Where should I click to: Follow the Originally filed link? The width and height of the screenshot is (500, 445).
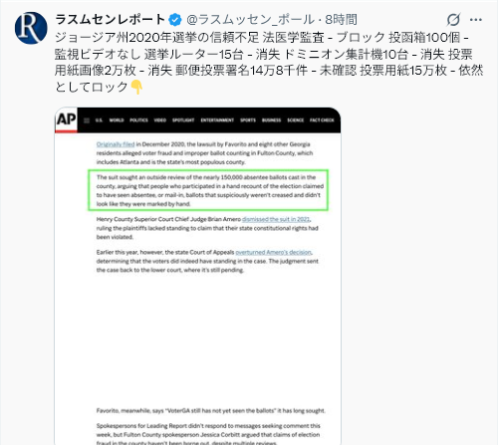click(116, 144)
